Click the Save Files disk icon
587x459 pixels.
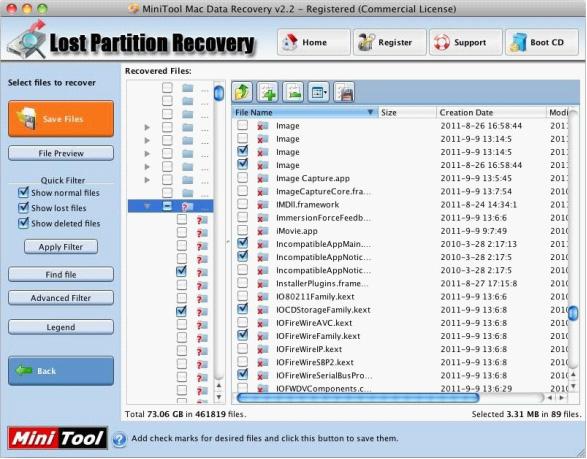tap(27, 118)
